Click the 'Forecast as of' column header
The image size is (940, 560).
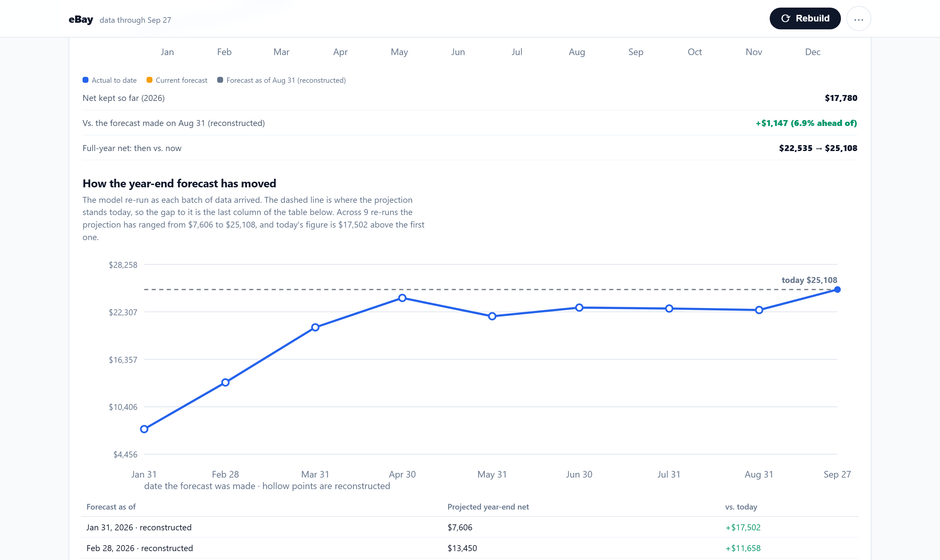[x=111, y=507]
